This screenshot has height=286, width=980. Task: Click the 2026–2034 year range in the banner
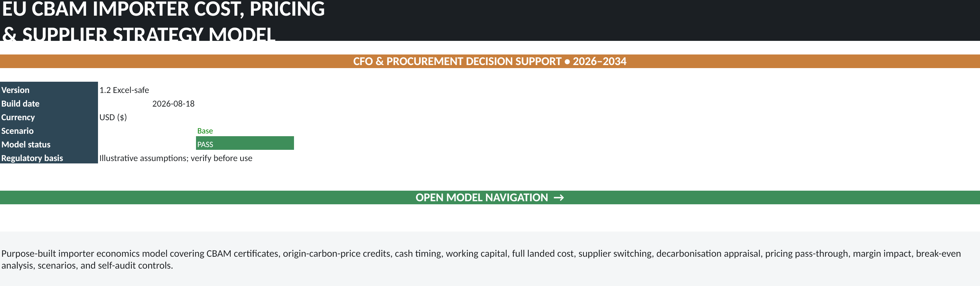pos(600,61)
